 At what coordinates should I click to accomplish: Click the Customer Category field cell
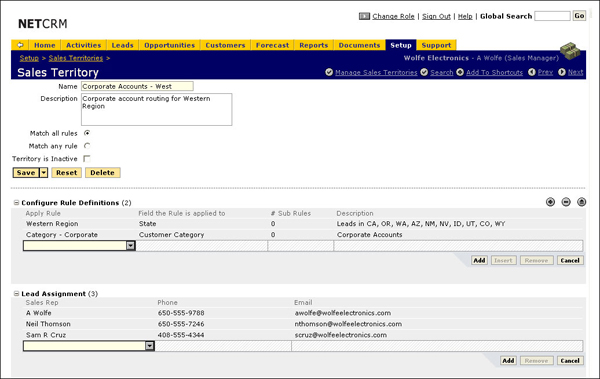coord(171,235)
